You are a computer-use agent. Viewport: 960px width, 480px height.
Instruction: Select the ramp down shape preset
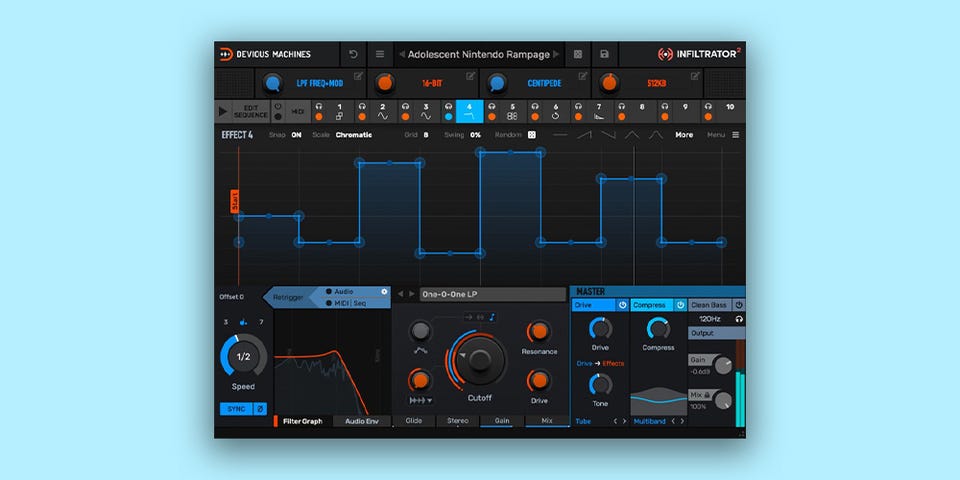608,135
